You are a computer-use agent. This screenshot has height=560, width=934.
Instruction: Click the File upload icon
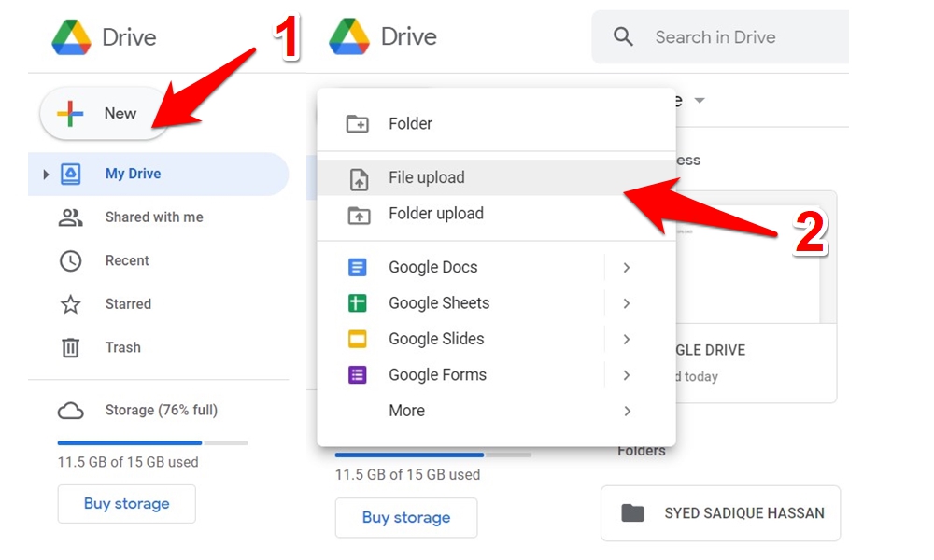(359, 178)
